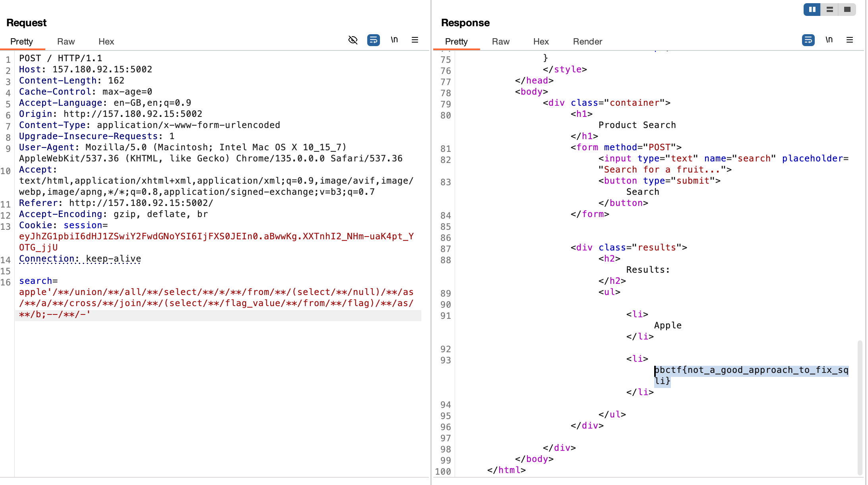This screenshot has width=868, height=485.
Task: Click the Content-Type header line
Action: tap(149, 125)
